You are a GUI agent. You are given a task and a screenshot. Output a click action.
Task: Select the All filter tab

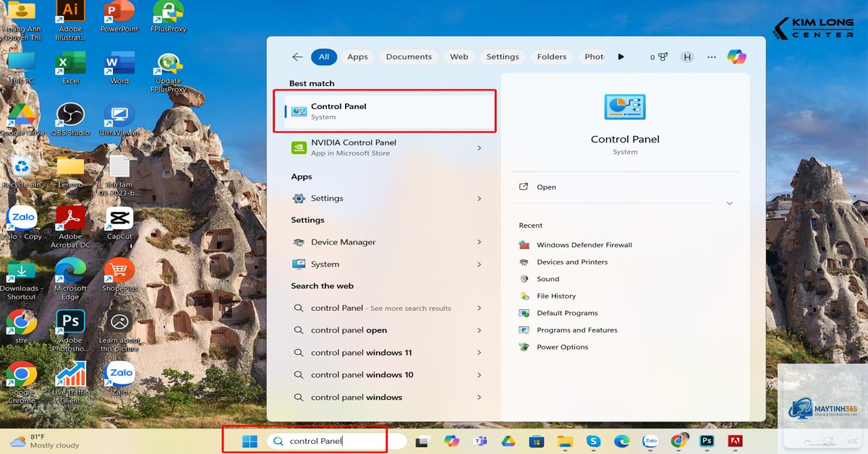(x=323, y=57)
